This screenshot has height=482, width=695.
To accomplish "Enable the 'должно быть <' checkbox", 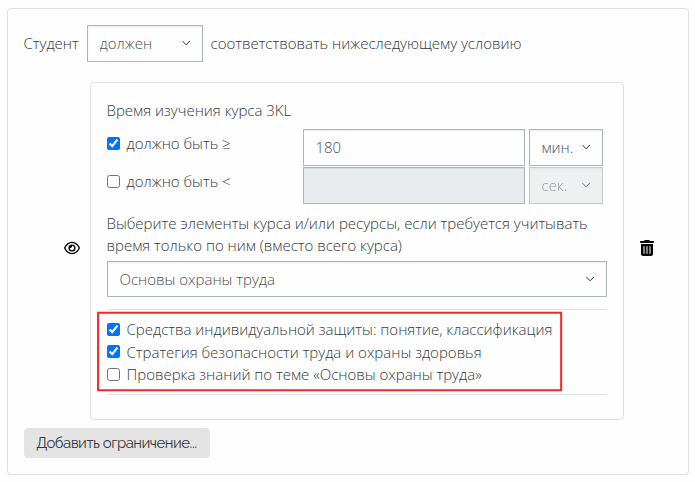I will [113, 182].
